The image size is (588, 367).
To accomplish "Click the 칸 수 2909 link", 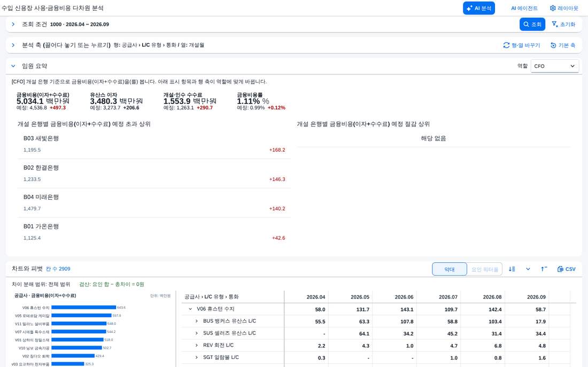I will click(x=58, y=269).
